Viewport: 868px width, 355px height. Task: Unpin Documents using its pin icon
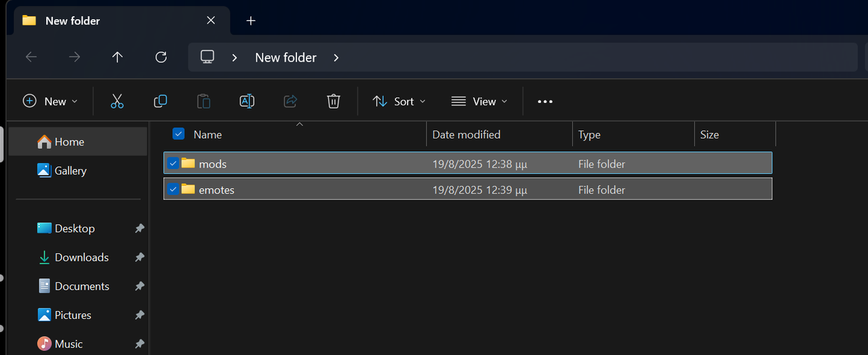pos(139,286)
